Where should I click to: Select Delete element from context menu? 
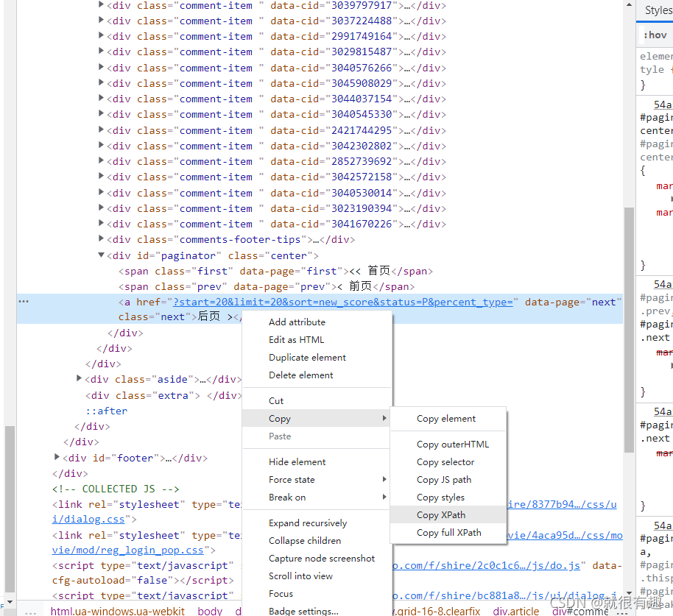click(300, 375)
